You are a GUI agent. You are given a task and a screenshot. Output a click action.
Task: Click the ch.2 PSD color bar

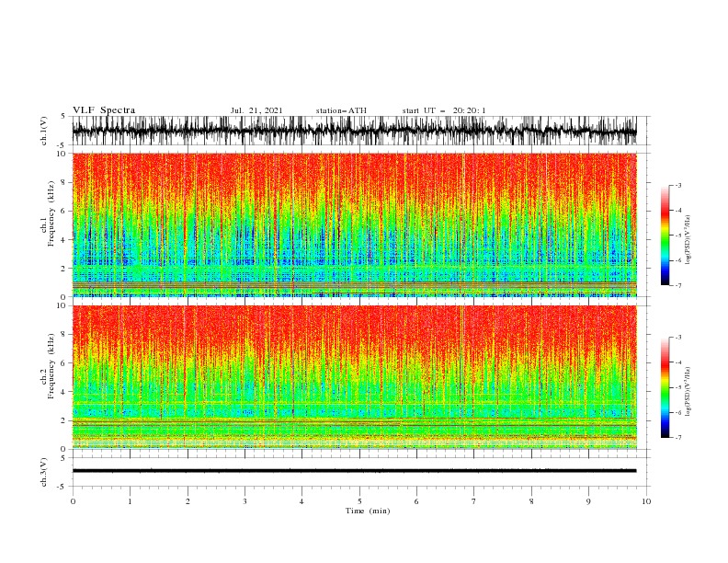(x=665, y=387)
